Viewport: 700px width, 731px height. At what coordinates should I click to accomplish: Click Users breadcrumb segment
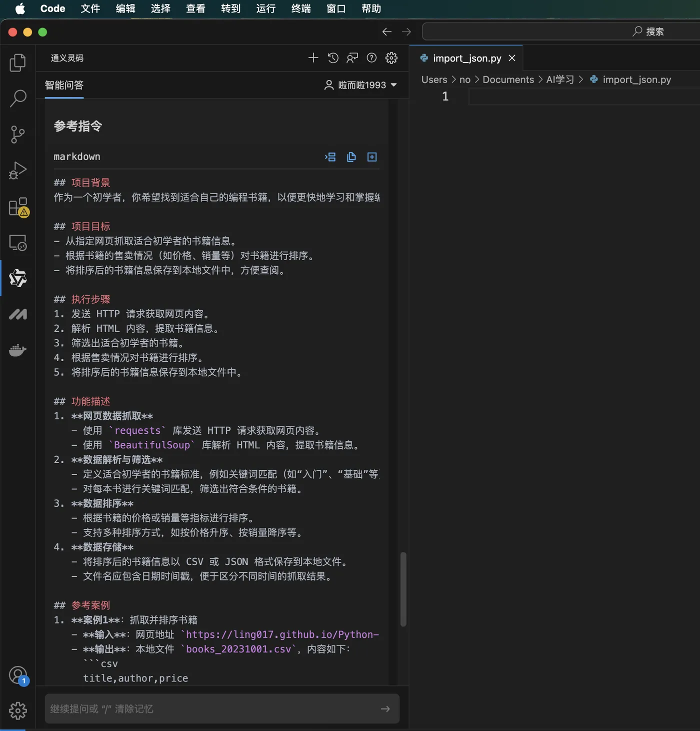434,80
